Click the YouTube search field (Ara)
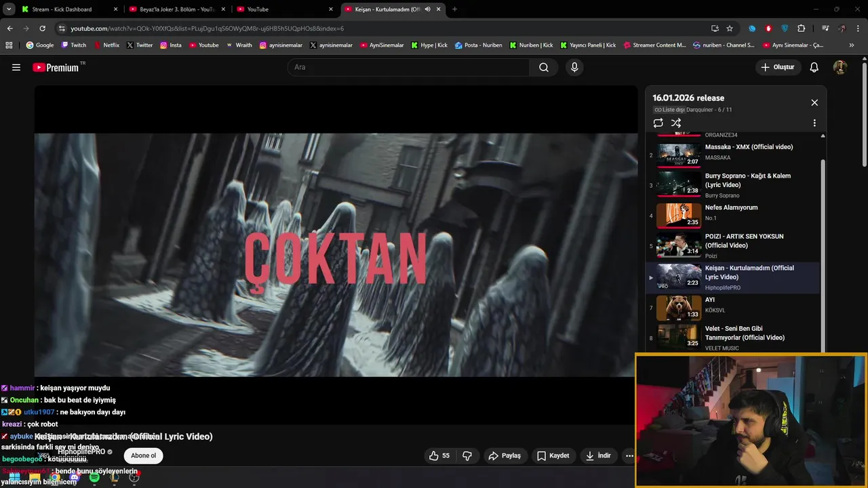The image size is (868, 488). click(409, 67)
